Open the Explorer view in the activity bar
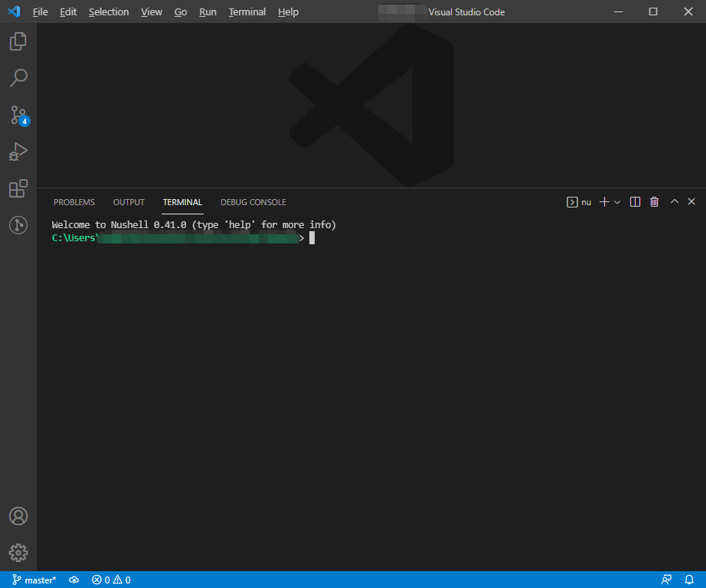 coord(18,41)
